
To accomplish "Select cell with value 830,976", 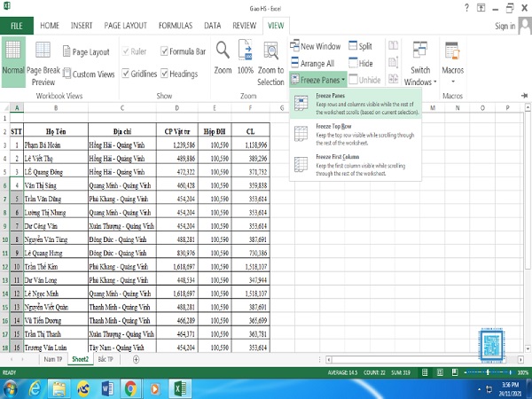I will coord(177,253).
